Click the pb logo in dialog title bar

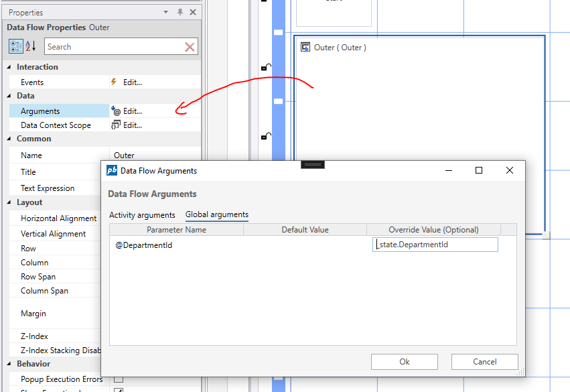click(112, 171)
